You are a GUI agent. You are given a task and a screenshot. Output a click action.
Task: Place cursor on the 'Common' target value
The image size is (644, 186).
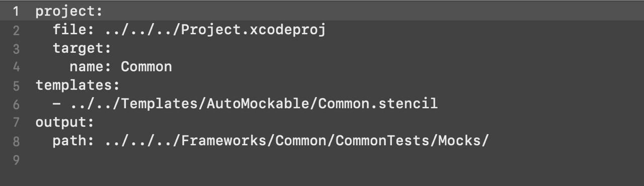point(146,67)
